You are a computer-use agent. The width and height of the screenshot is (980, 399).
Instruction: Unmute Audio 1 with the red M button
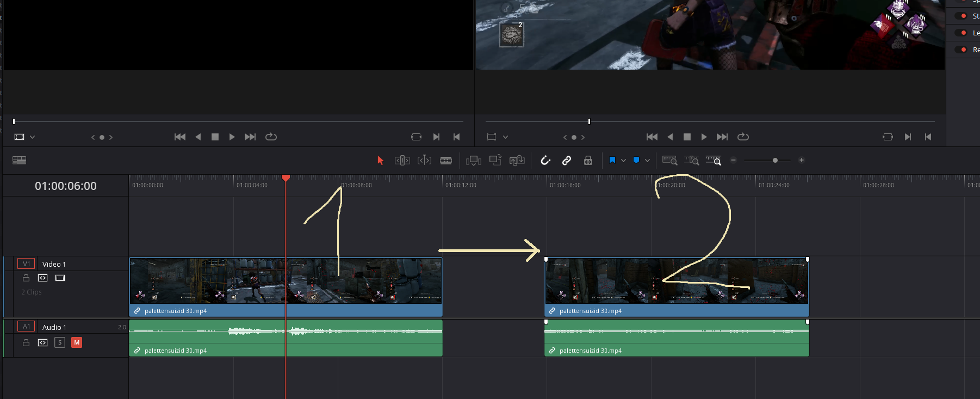click(77, 342)
